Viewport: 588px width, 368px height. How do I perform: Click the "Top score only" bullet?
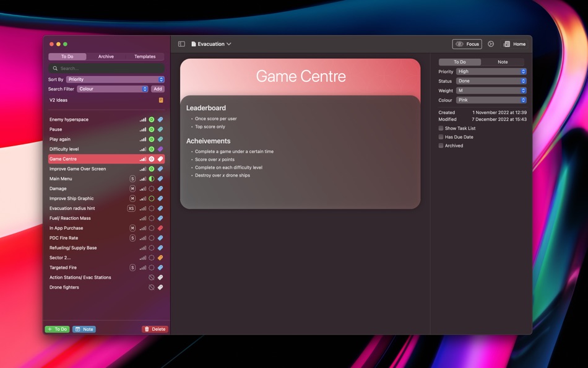tap(210, 126)
